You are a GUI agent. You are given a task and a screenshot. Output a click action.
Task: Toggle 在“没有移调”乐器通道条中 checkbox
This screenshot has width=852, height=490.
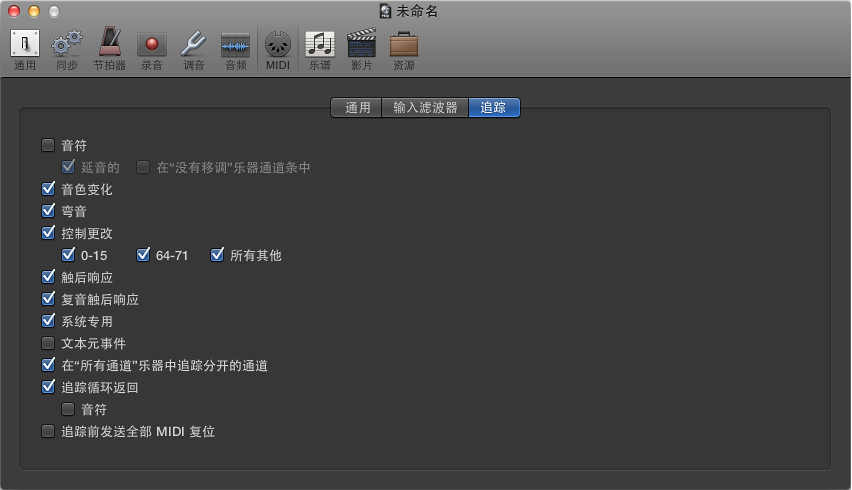(x=143, y=167)
